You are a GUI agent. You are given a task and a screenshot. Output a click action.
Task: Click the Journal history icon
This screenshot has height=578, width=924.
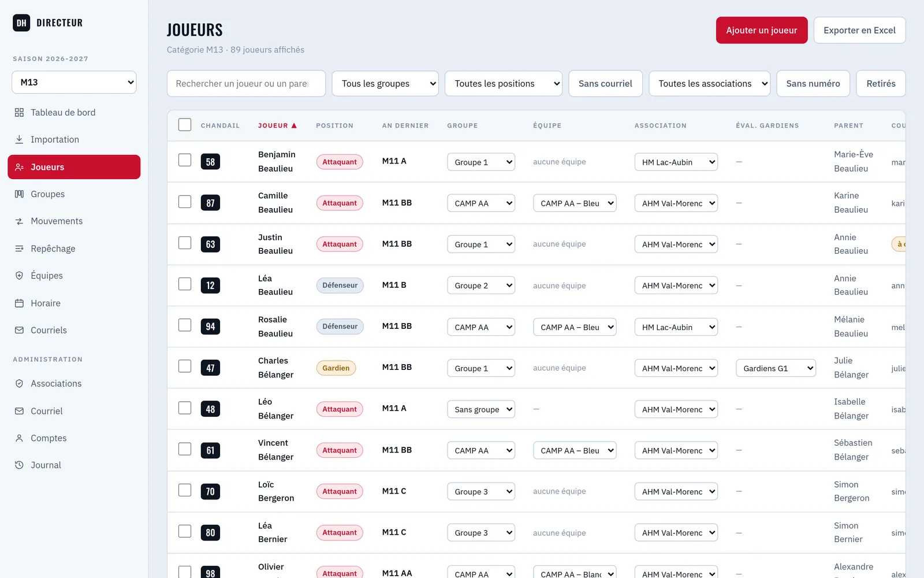click(19, 465)
